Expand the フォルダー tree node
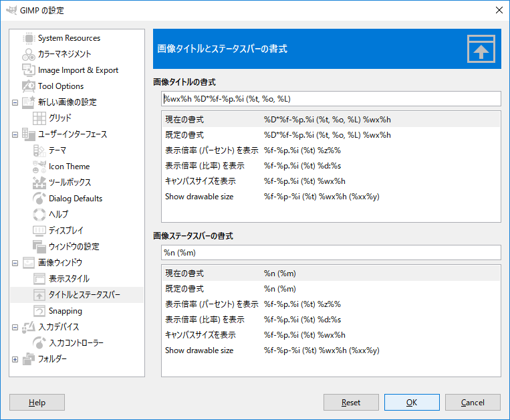Viewport: 510px width, 420px height. [15, 359]
